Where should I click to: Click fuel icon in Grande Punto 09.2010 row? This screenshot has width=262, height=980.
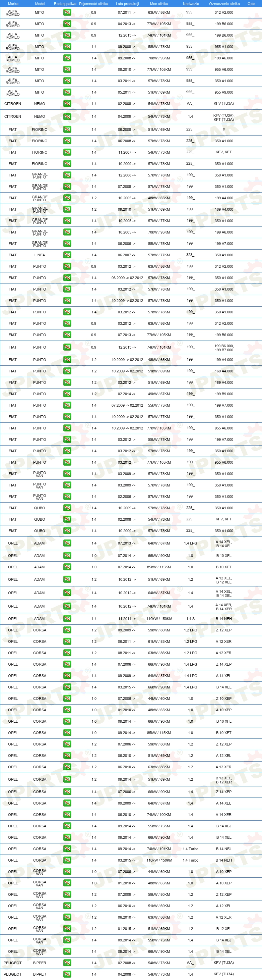tap(67, 209)
